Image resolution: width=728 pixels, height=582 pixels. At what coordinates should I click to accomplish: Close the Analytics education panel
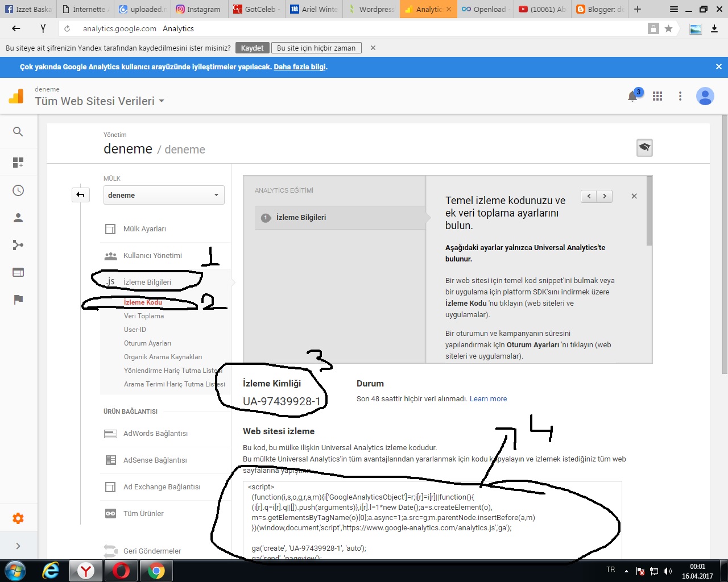(634, 196)
